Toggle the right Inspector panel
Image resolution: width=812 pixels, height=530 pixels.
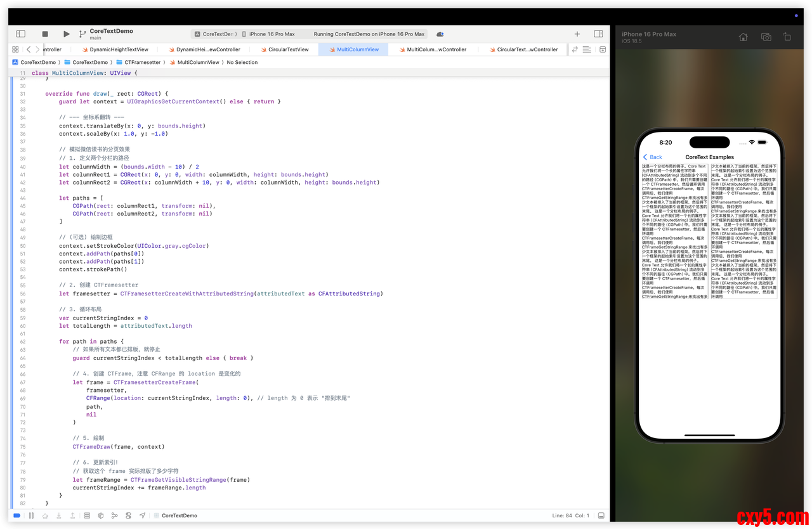tap(598, 34)
